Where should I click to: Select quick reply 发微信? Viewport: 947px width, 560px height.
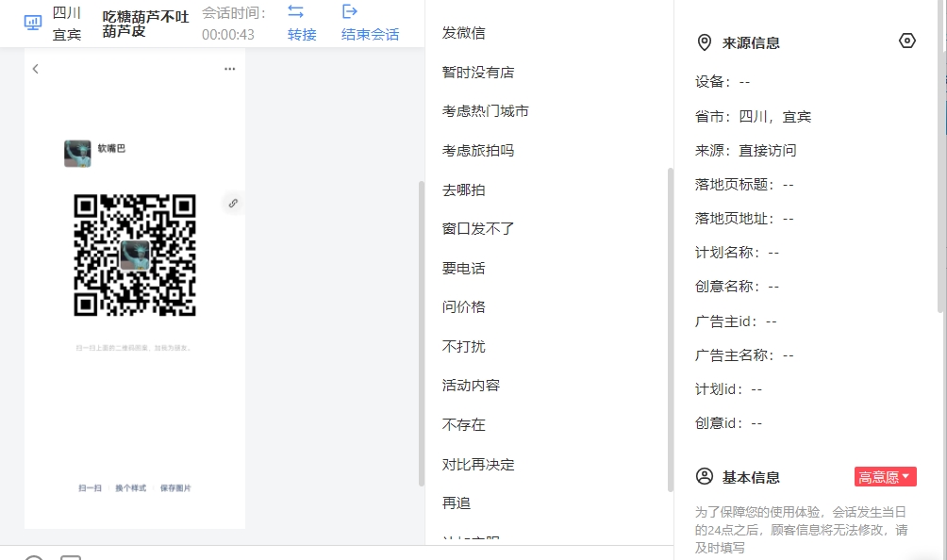click(464, 33)
